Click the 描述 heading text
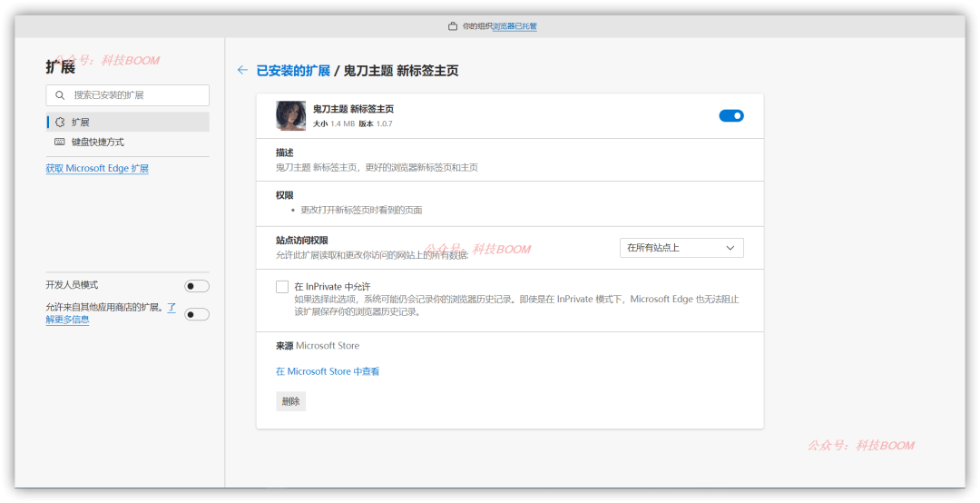Viewport: 980px width, 503px height. tap(284, 153)
